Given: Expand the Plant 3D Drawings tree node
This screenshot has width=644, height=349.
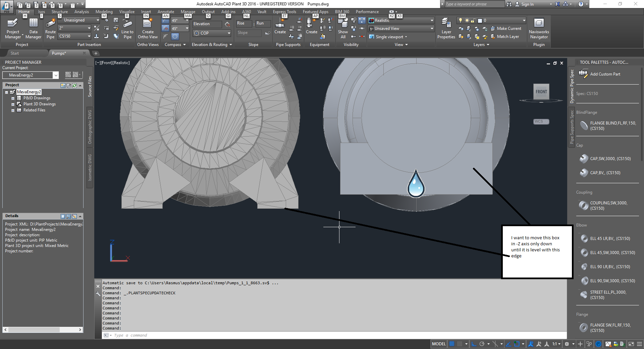Looking at the screenshot, I should coord(13,104).
